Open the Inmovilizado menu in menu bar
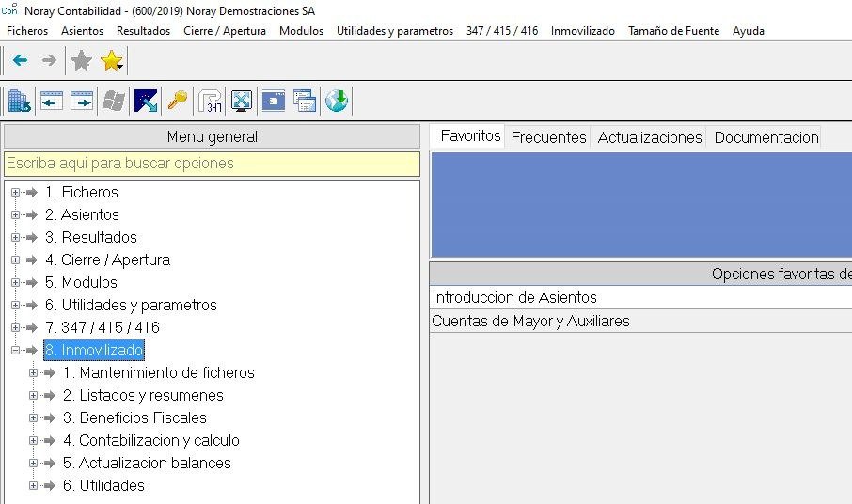852x504 pixels. (x=582, y=31)
